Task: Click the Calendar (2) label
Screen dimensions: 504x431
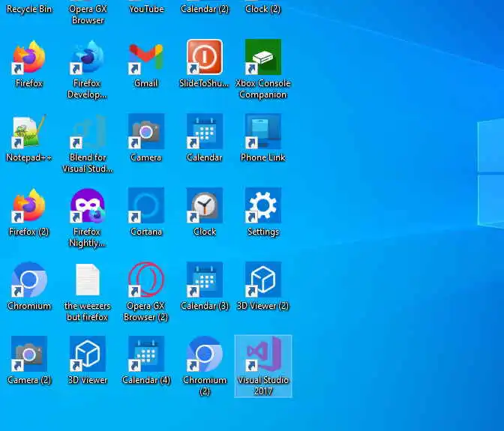Action: coord(205,9)
